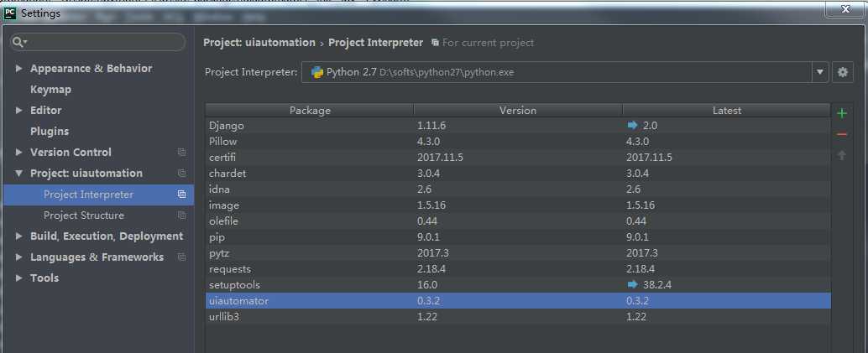Collapse Project: uiautomation section

click(19, 174)
